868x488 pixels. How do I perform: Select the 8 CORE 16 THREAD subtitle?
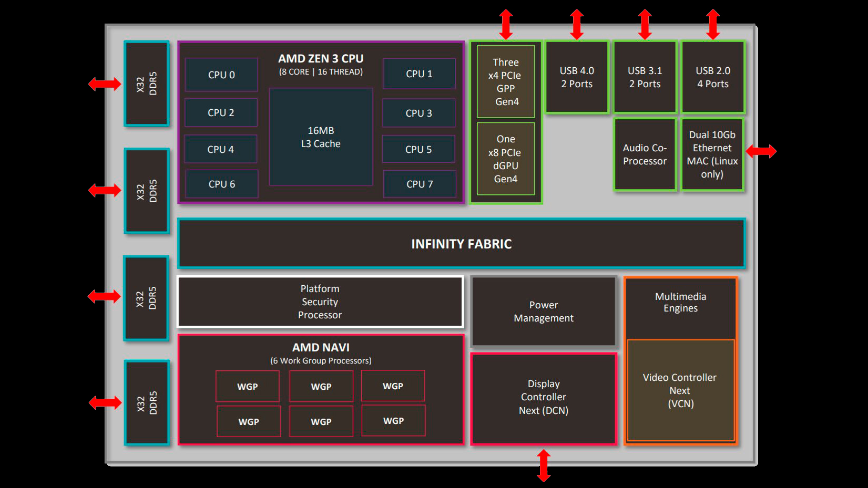pos(321,72)
